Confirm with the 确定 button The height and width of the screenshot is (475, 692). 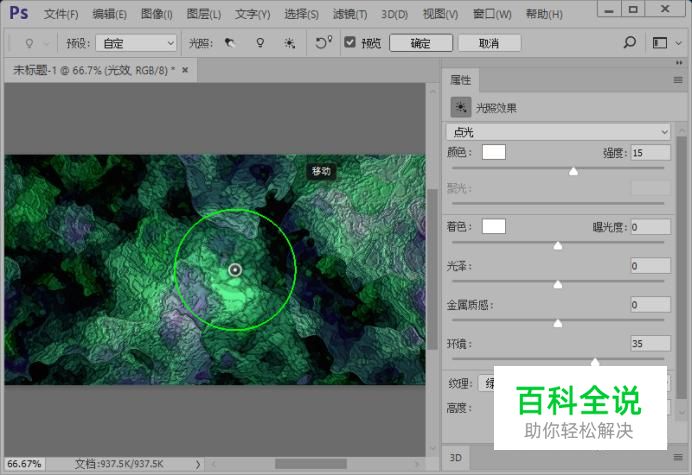click(x=421, y=43)
